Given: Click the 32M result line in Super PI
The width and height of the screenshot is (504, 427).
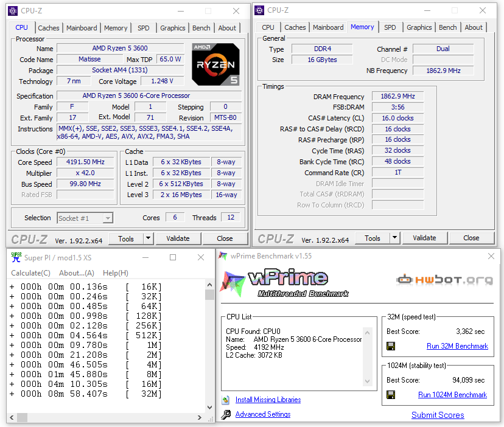Looking at the screenshot, I should point(85,394).
